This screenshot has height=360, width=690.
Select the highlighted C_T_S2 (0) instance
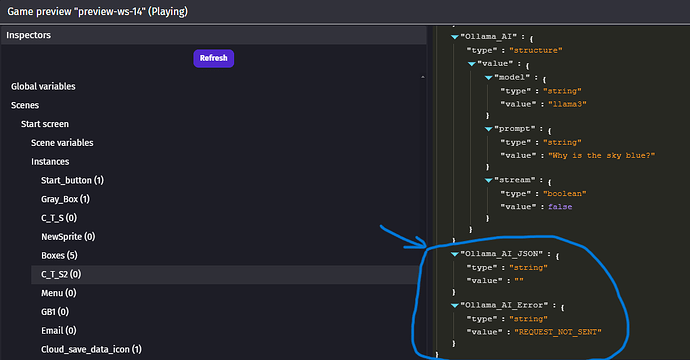coord(224,275)
